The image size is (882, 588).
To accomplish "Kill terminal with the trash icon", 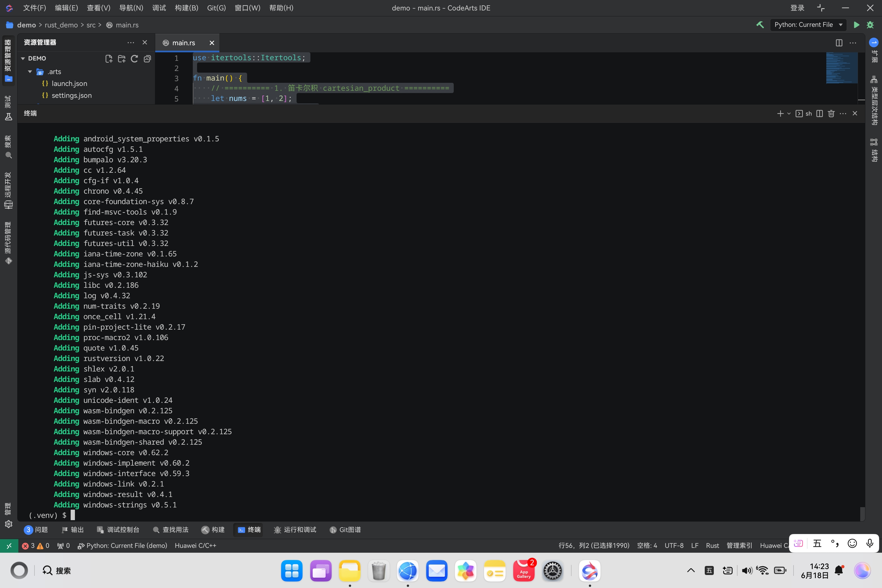I will coord(831,113).
